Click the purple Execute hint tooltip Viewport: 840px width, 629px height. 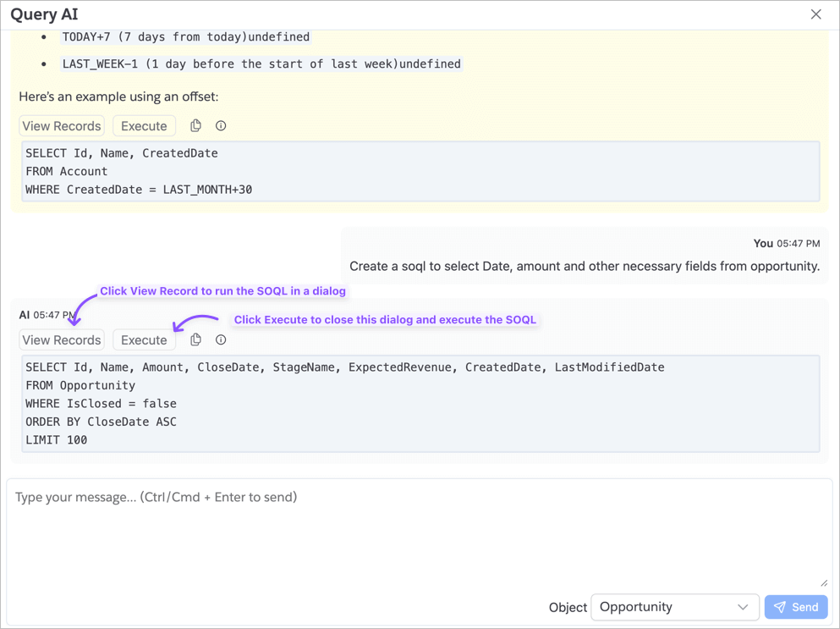point(385,320)
